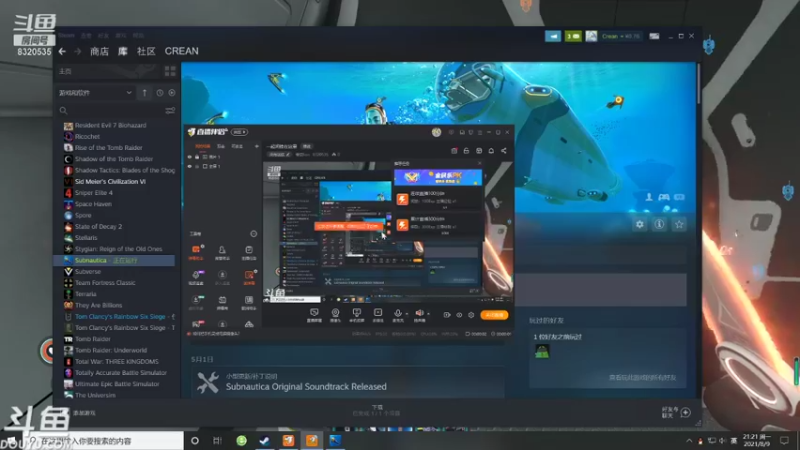Open Subnautica Original Soundtrack Released news
The height and width of the screenshot is (450, 800).
(306, 387)
